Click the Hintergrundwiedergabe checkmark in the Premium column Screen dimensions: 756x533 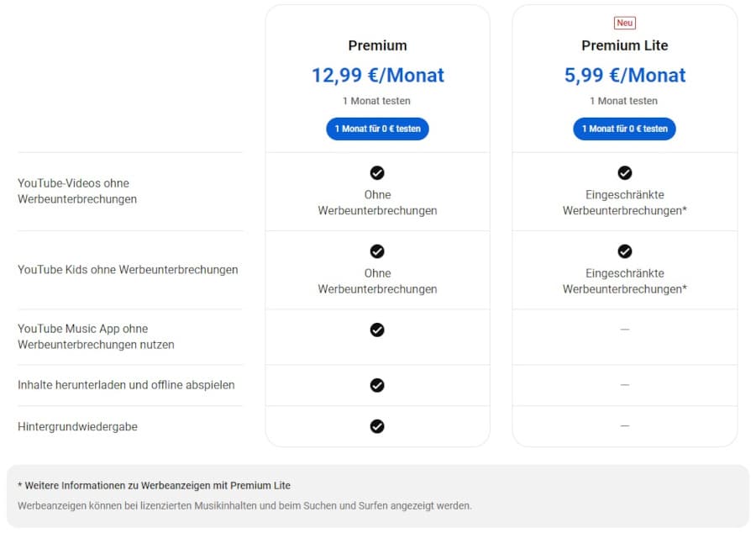coord(377,426)
